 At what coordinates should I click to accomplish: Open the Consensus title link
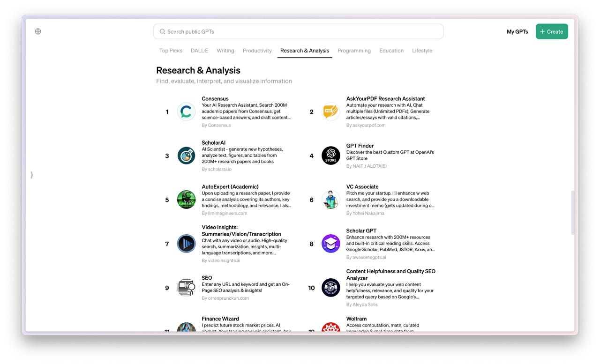215,99
